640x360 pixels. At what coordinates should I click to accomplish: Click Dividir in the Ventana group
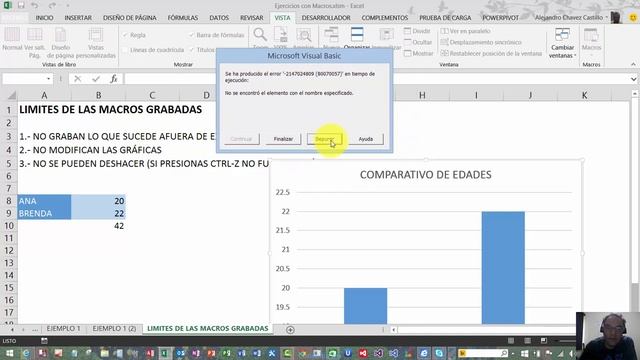click(417, 31)
